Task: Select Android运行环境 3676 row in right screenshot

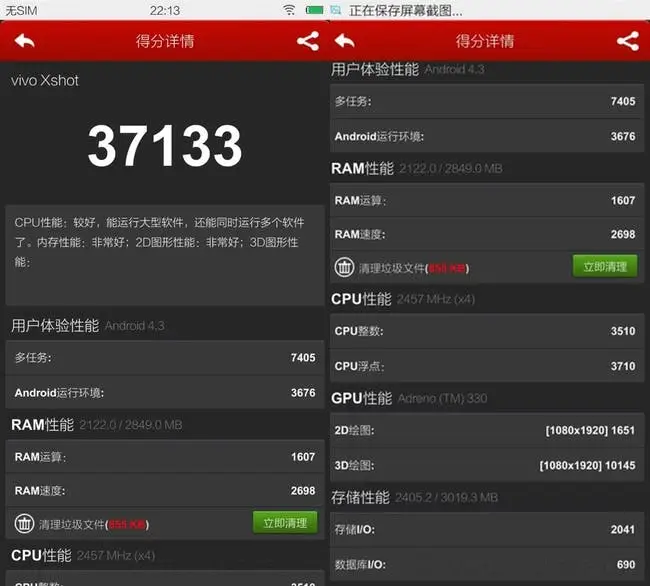Action: tap(487, 136)
